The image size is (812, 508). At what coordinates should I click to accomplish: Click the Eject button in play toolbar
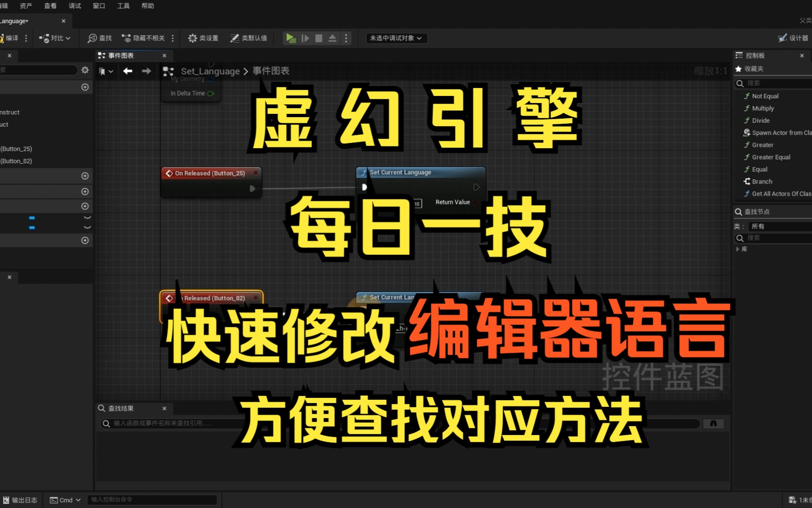[332, 38]
